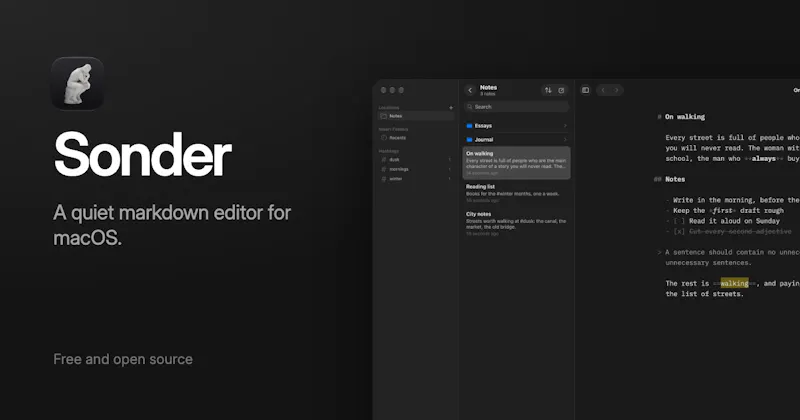The image size is (800, 420).
Task: Click the 'unnecessary sentences.' quote line
Action: tap(708, 263)
